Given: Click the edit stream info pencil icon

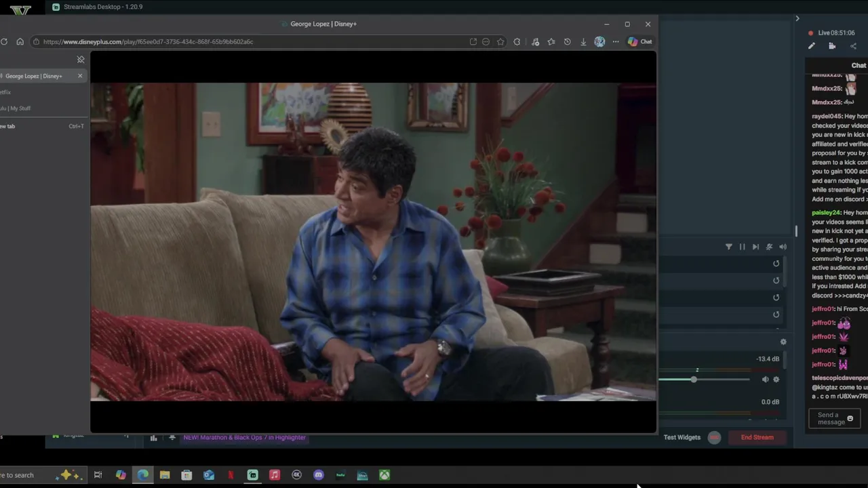Looking at the screenshot, I should click(812, 46).
